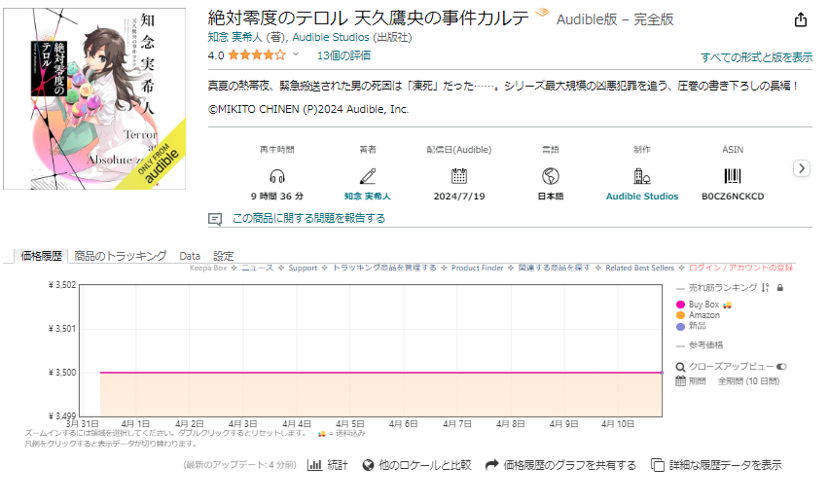The width and height of the screenshot is (829, 504).
Task: Toggle クローズアップビュー switch
Action: (781, 367)
